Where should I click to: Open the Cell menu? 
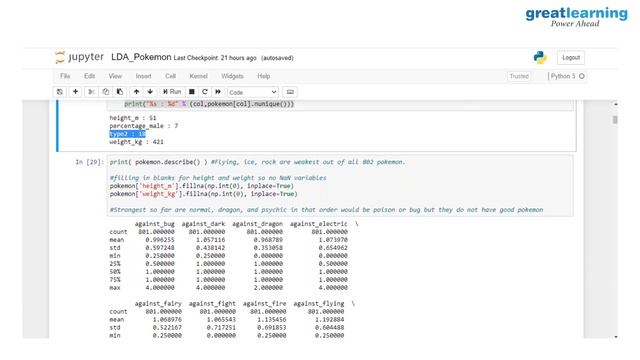click(170, 76)
